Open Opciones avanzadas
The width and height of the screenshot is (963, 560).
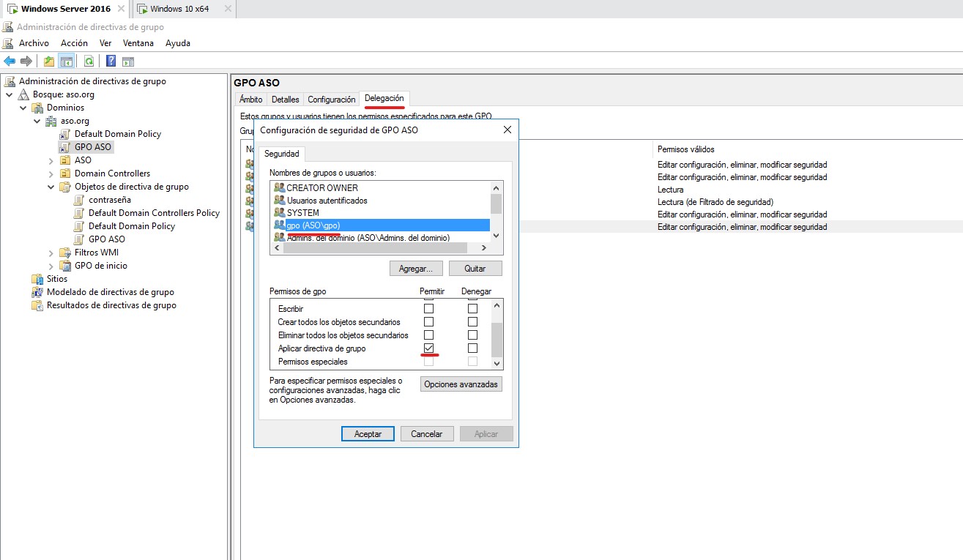click(461, 384)
